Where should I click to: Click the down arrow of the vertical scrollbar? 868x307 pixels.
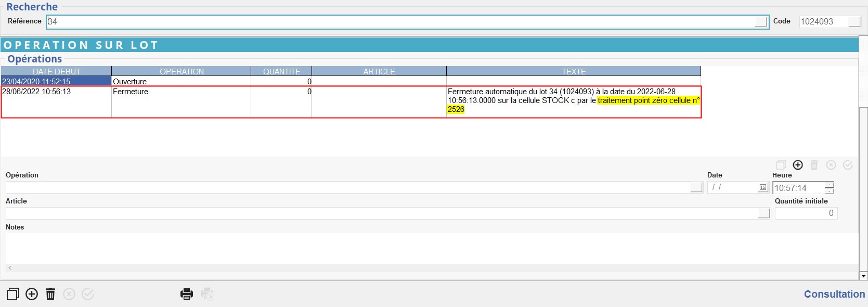(863, 276)
